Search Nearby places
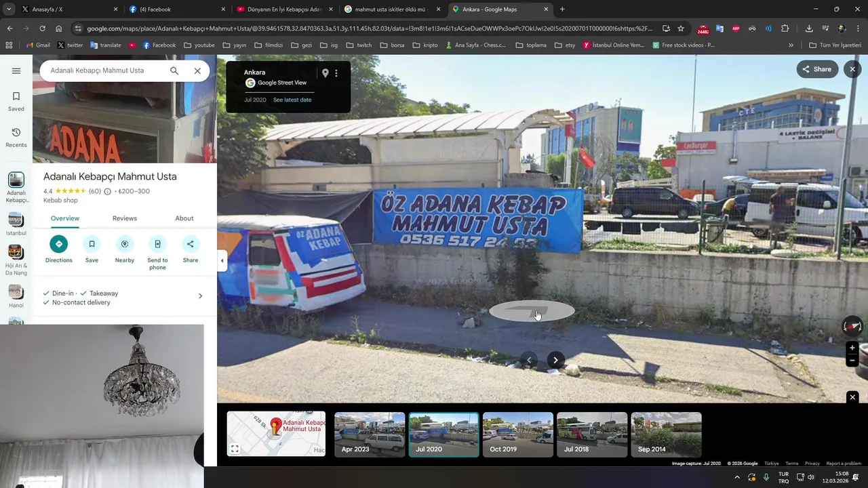This screenshot has width=868, height=488. [125, 249]
